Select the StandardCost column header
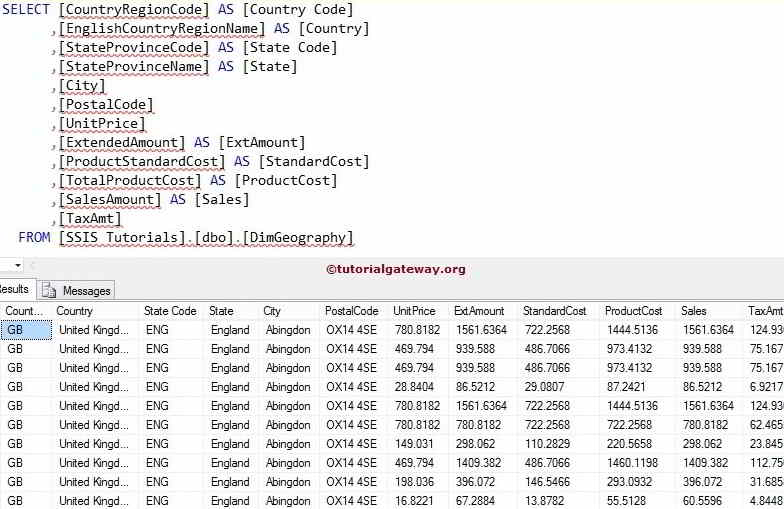The image size is (784, 509). click(x=554, y=311)
